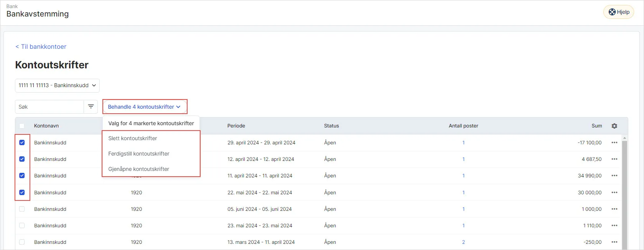Open more options for 30 000,00 row
This screenshot has width=644, height=250.
click(614, 192)
